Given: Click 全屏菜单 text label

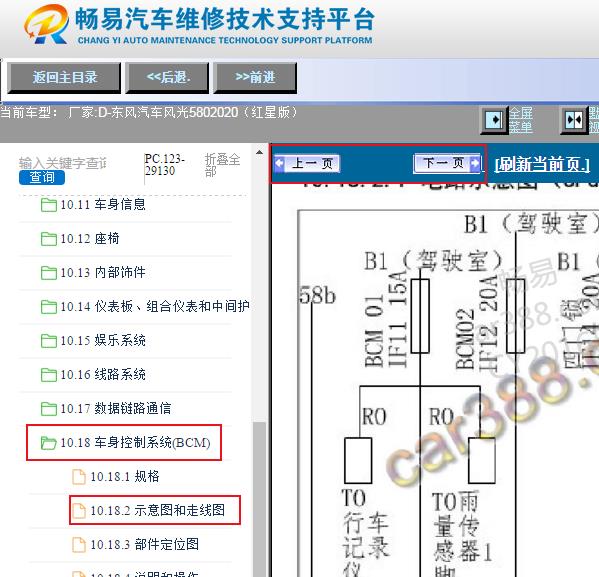Looking at the screenshot, I should 521,120.
